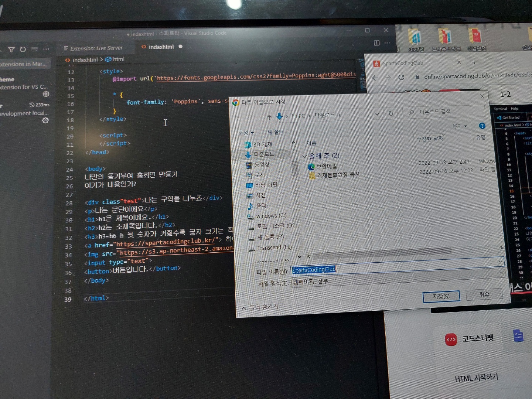The width and height of the screenshot is (532, 399).
Task: Click the 내 PC path segment
Action: [x=299, y=116]
